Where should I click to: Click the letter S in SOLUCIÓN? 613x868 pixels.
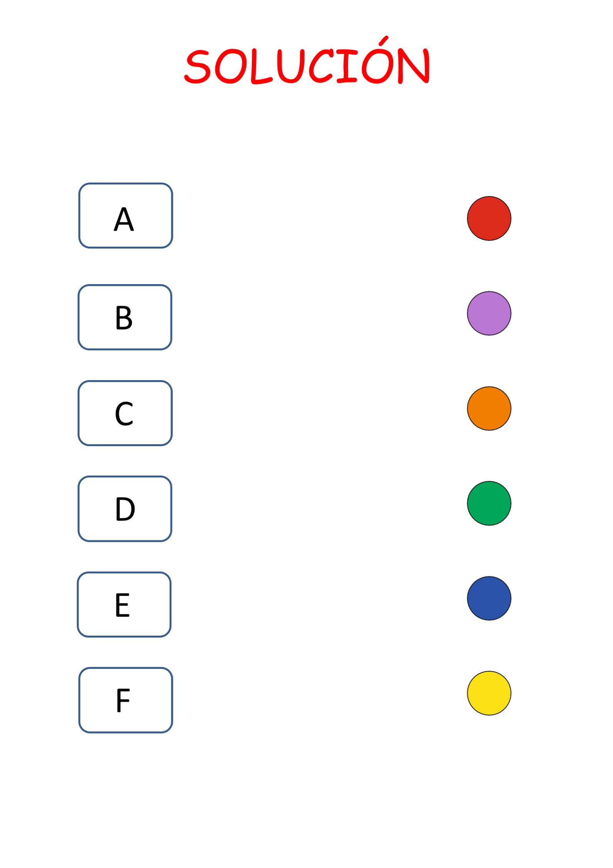pyautogui.click(x=197, y=67)
